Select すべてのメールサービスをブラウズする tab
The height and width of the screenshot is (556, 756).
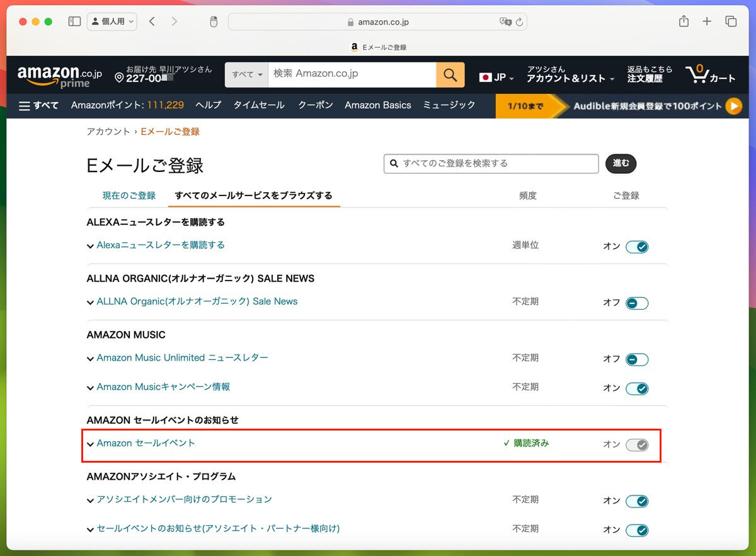tap(254, 195)
